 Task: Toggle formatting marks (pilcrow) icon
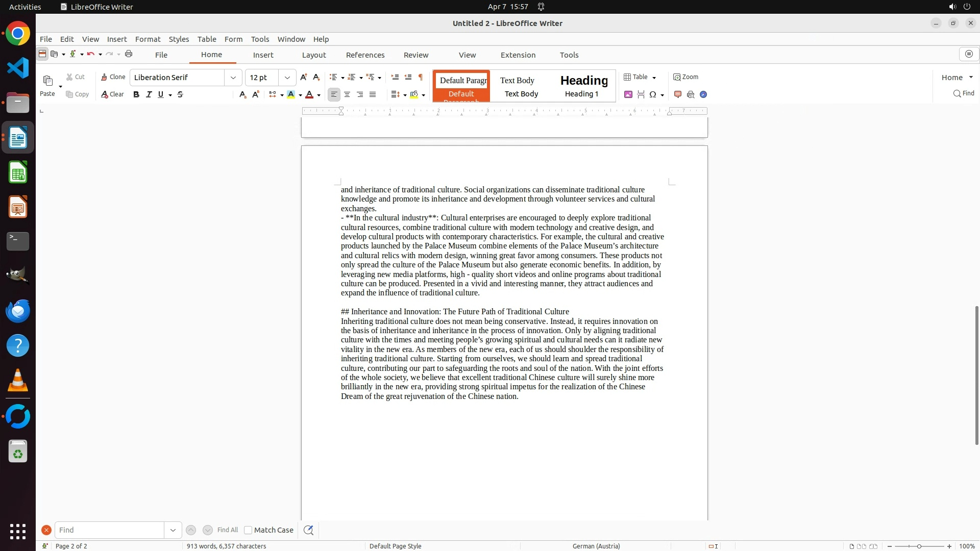pyautogui.click(x=421, y=77)
